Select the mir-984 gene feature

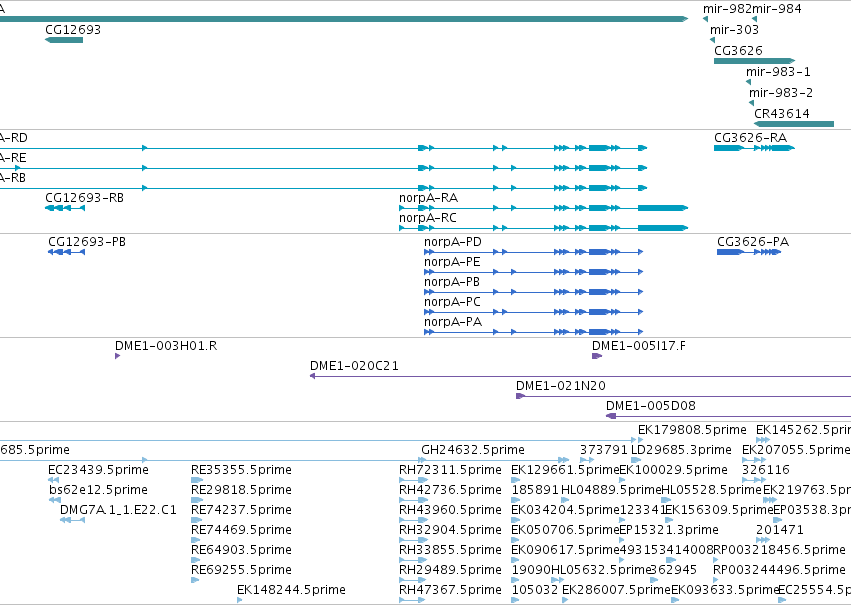click(754, 19)
